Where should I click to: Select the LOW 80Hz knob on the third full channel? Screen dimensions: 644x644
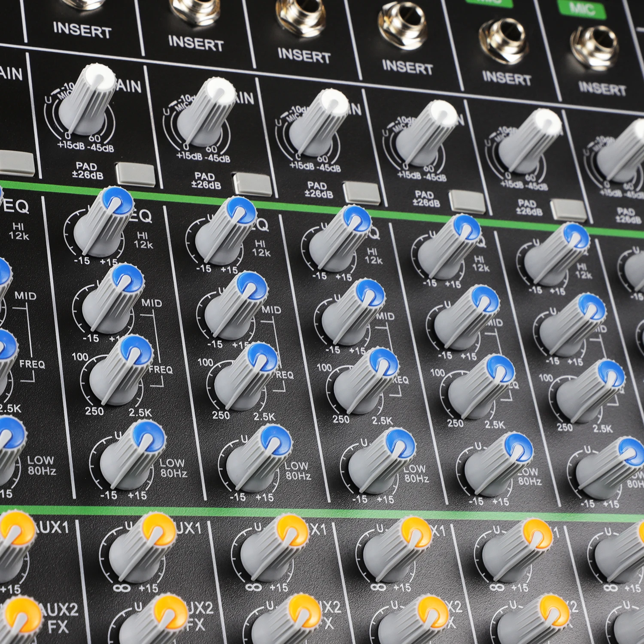pos(382,461)
